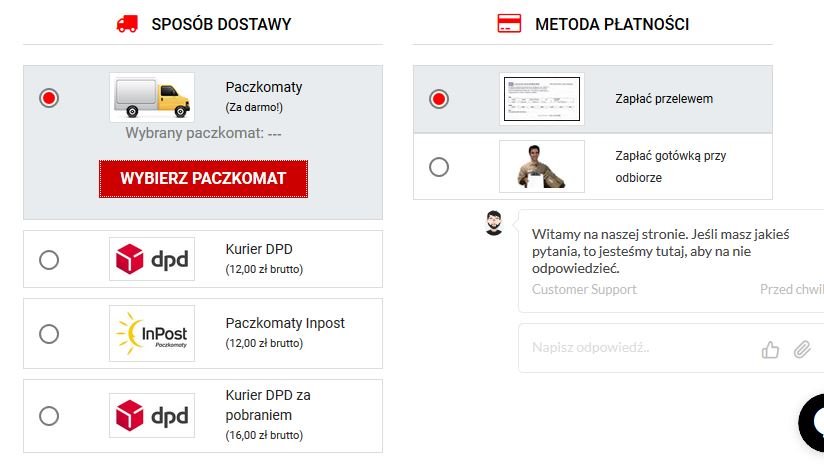The image size is (824, 465).
Task: Select the free Paczkomaty delivery radio button
Action: tap(49, 98)
